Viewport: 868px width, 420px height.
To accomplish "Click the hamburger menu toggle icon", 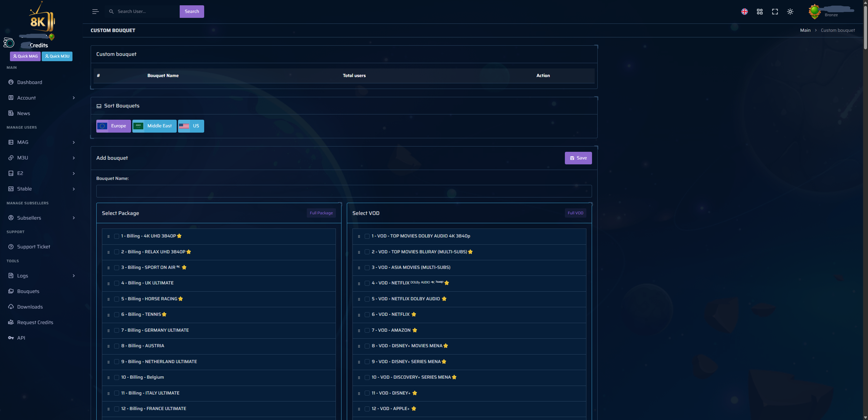I will (x=95, y=12).
